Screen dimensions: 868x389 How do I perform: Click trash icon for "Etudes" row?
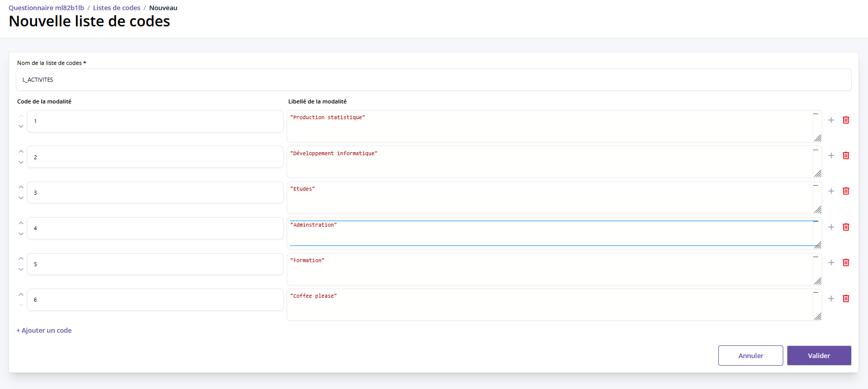846,191
